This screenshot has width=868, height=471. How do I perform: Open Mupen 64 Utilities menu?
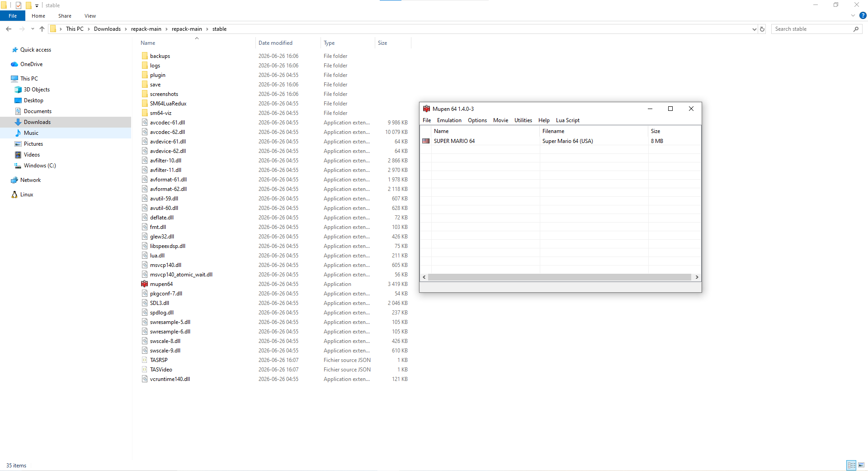523,120
